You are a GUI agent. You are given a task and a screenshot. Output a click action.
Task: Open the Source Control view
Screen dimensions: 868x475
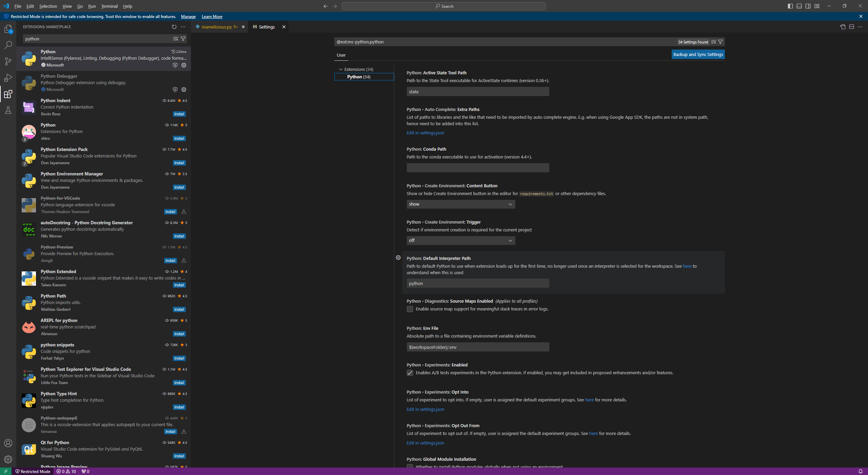click(8, 61)
